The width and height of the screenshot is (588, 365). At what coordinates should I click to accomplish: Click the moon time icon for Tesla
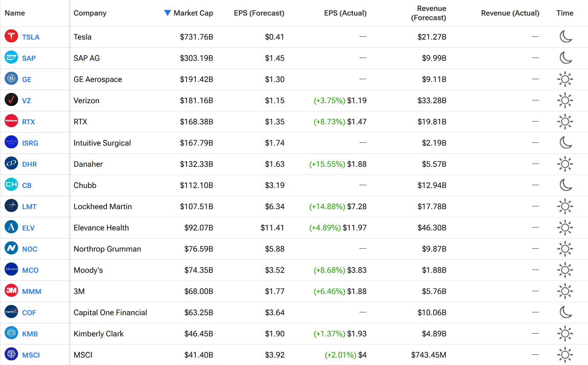[x=566, y=36]
